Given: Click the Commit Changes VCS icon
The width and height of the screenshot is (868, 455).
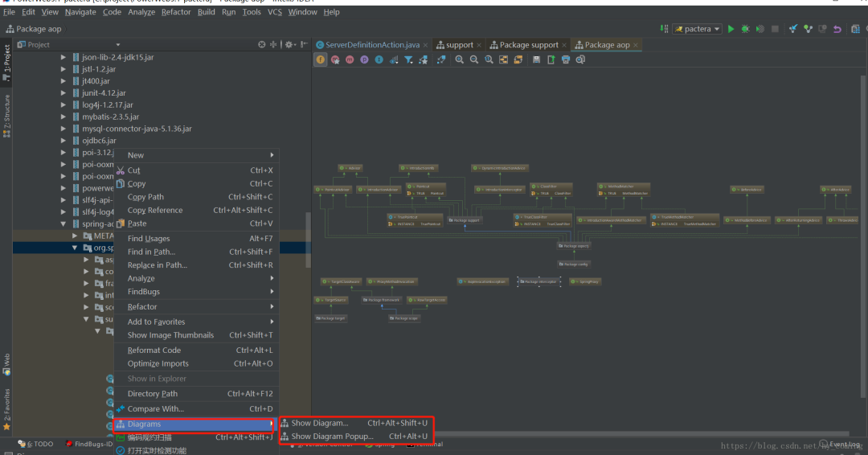Looking at the screenshot, I should tap(809, 29).
